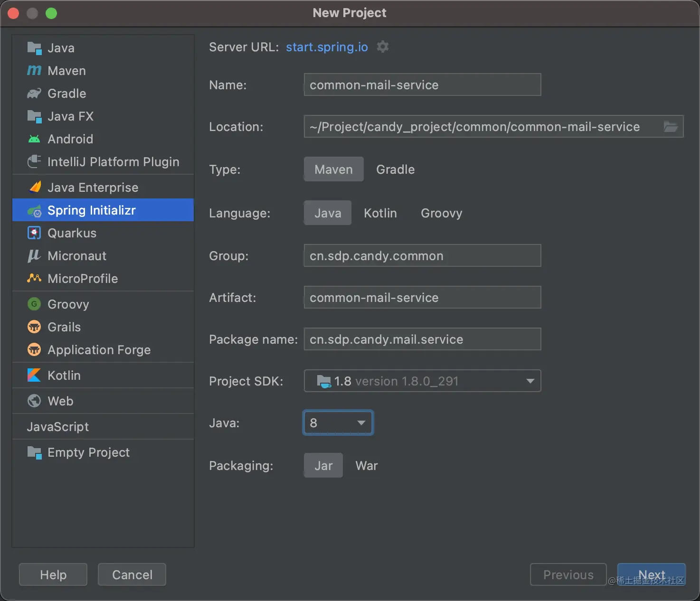This screenshot has width=700, height=601.
Task: Click the MicroProfile icon
Action: (x=34, y=278)
